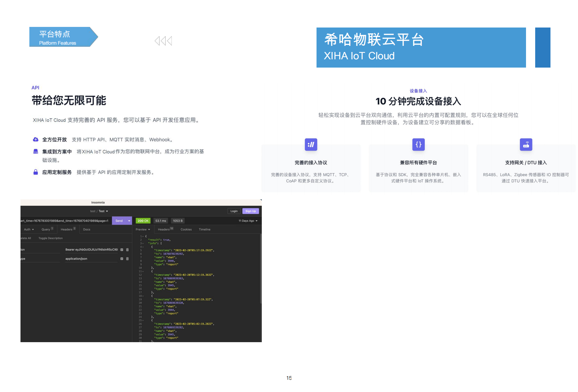Click the 完善的接入协议 card title

[x=311, y=163]
